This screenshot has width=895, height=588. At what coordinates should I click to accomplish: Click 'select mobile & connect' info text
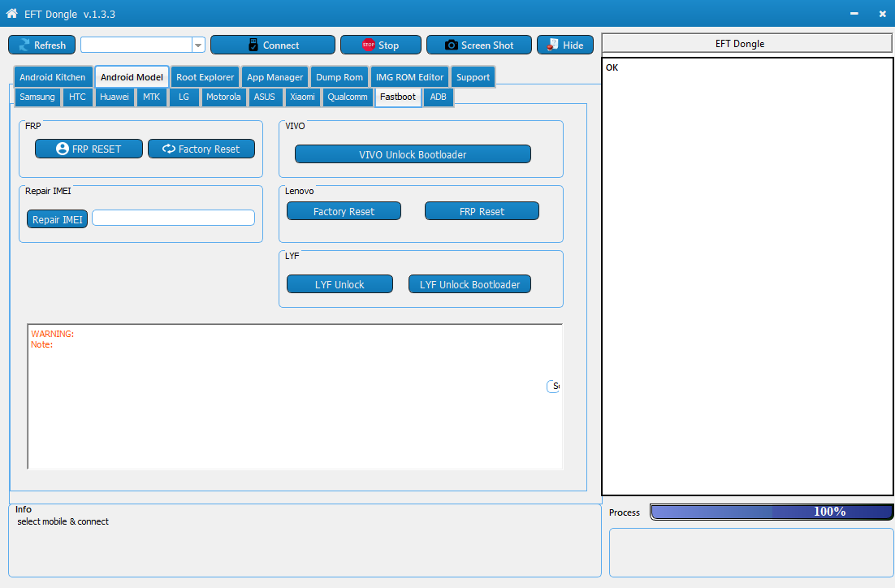coord(63,521)
